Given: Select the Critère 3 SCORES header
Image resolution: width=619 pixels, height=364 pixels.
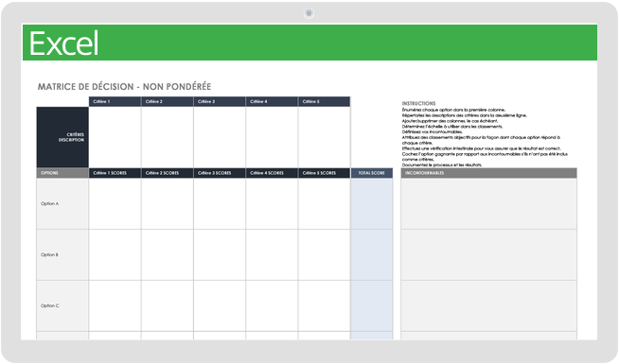Looking at the screenshot, I should [x=220, y=173].
